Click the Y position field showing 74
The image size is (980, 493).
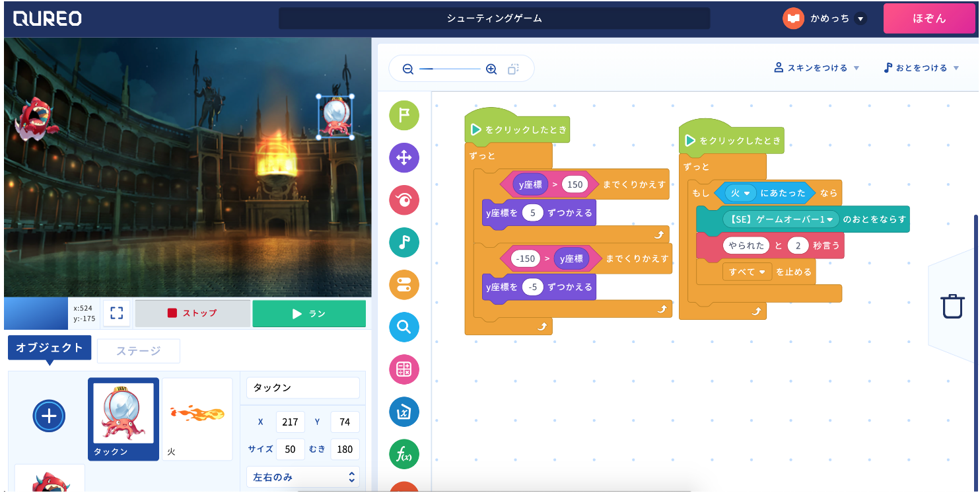345,422
